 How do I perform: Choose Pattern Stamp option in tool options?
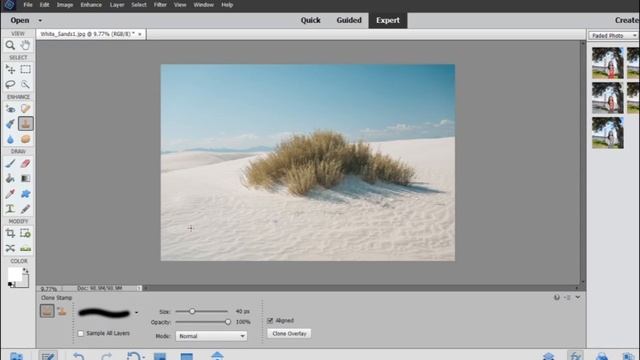tap(62, 311)
